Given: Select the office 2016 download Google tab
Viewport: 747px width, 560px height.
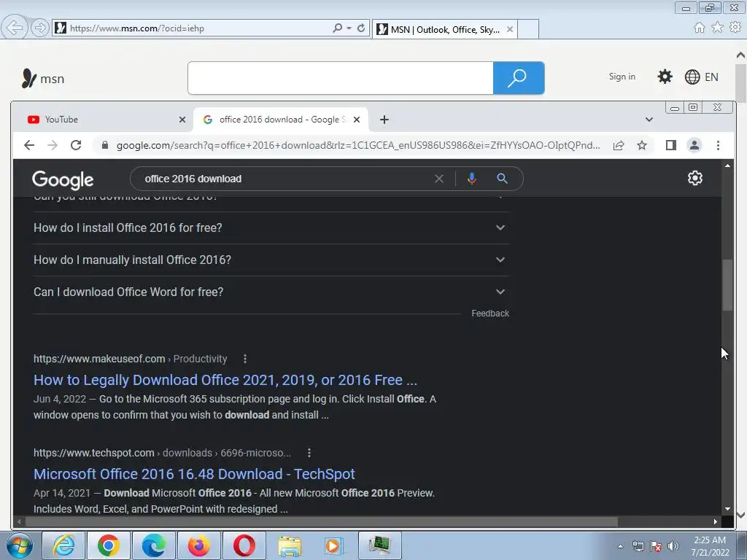Looking at the screenshot, I should pos(281,120).
